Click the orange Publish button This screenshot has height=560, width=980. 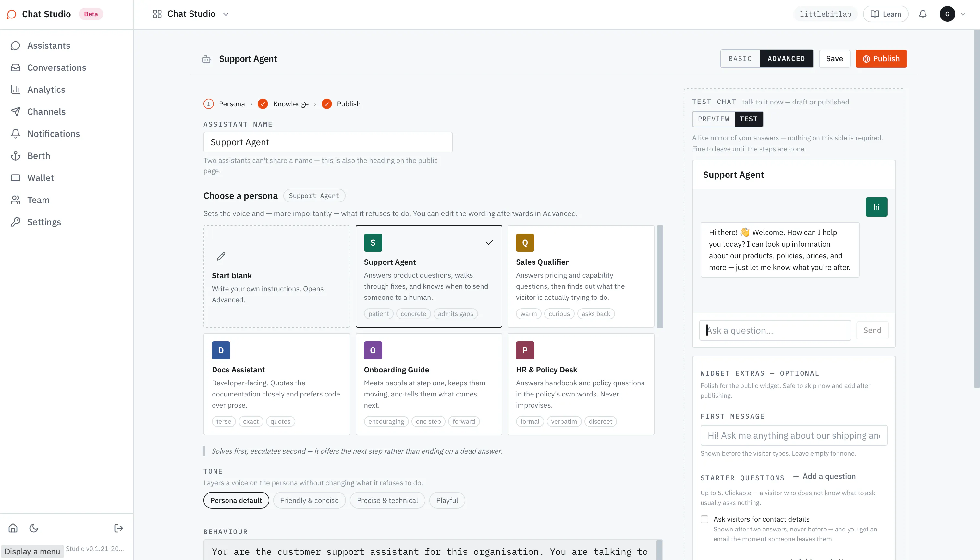[881, 59]
